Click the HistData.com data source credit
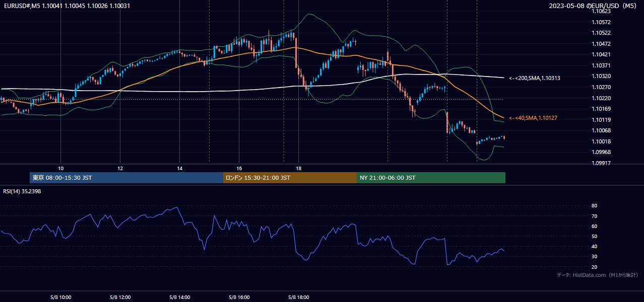Screen dimensions: 644x302 (597, 275)
